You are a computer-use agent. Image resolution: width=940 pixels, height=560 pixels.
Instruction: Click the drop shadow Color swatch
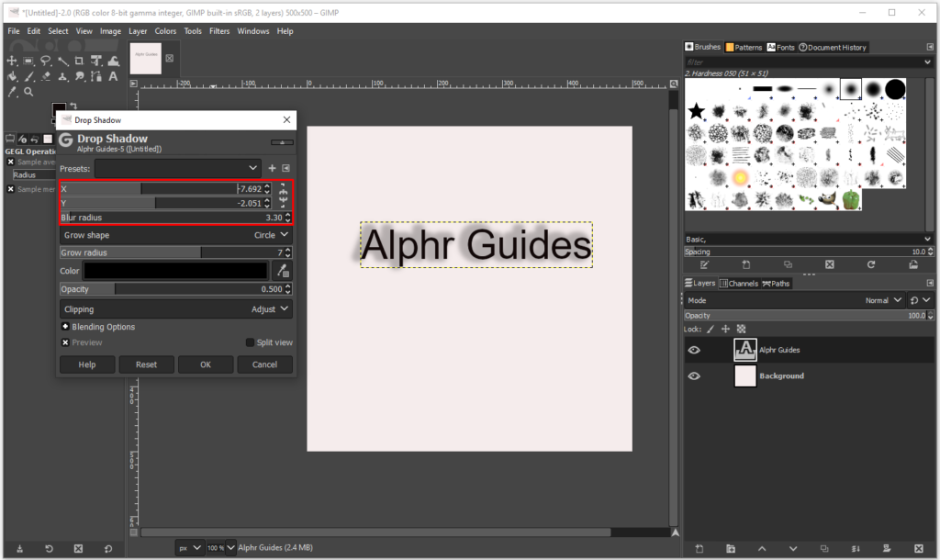click(174, 270)
